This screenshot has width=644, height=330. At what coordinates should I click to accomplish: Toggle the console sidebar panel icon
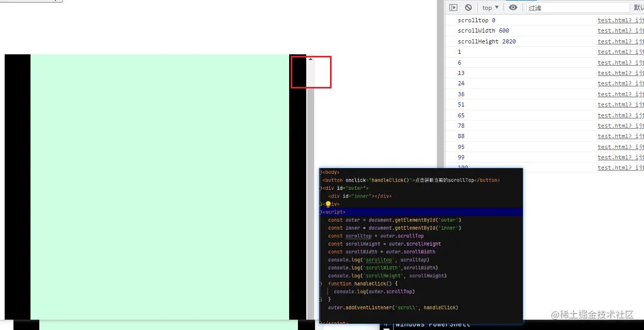click(453, 8)
